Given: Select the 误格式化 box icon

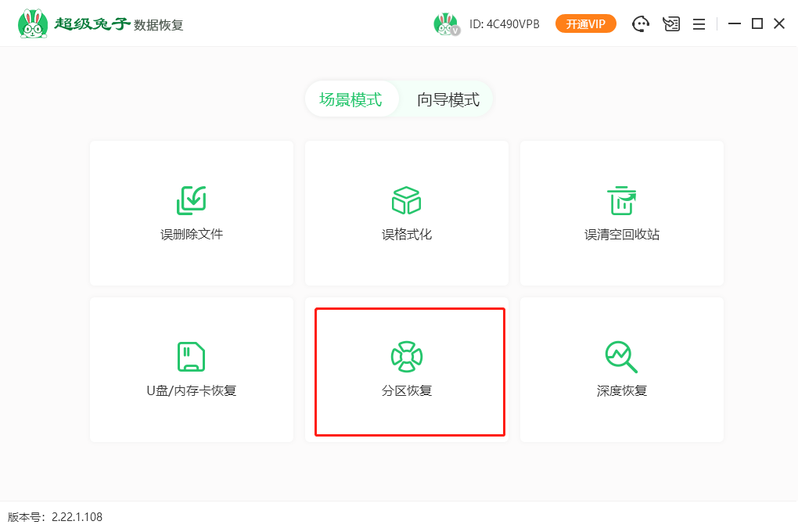Looking at the screenshot, I should click(406, 200).
